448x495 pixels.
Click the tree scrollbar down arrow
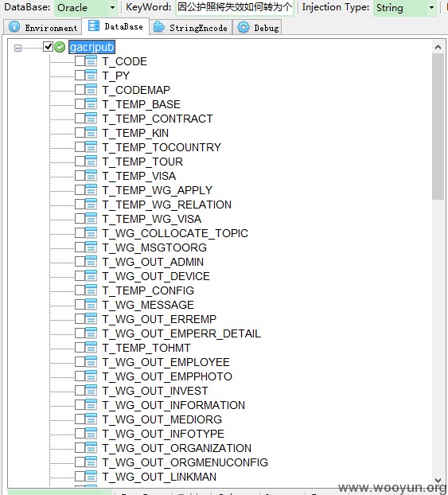438,480
